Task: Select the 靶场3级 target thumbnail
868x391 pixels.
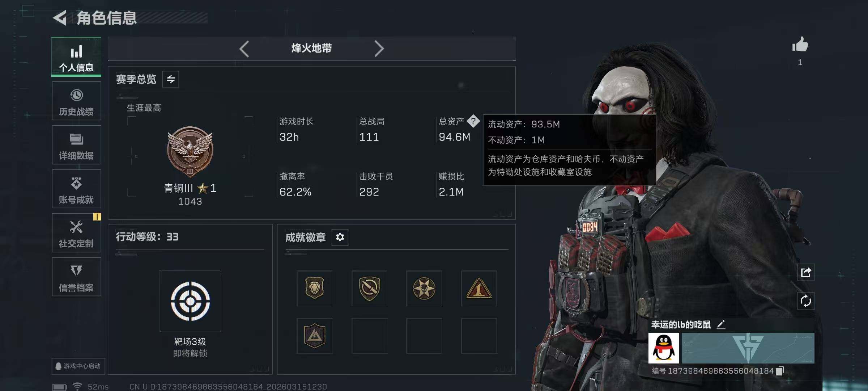Action: tap(190, 301)
